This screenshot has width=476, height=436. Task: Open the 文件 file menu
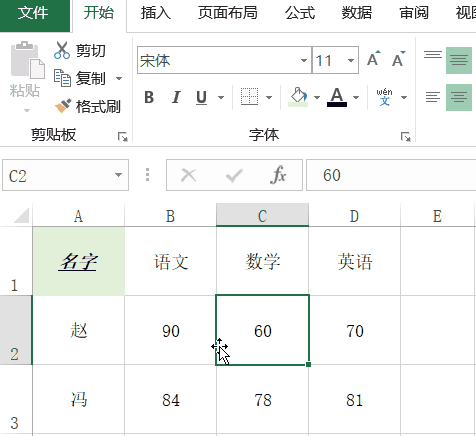pos(33,13)
